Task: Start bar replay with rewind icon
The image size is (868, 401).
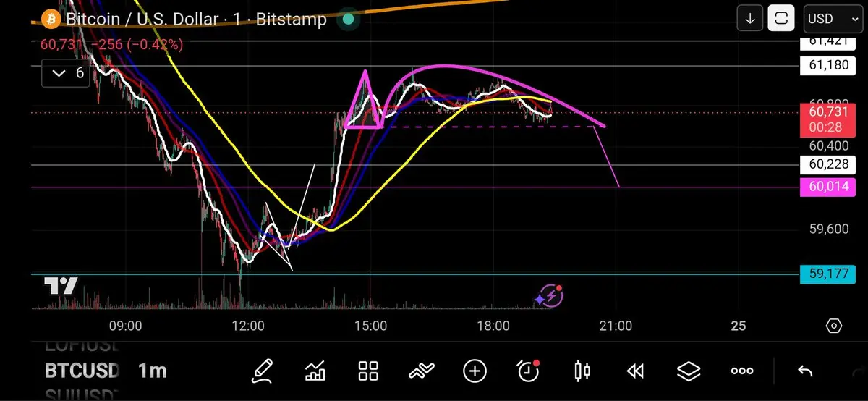Action: pos(635,371)
